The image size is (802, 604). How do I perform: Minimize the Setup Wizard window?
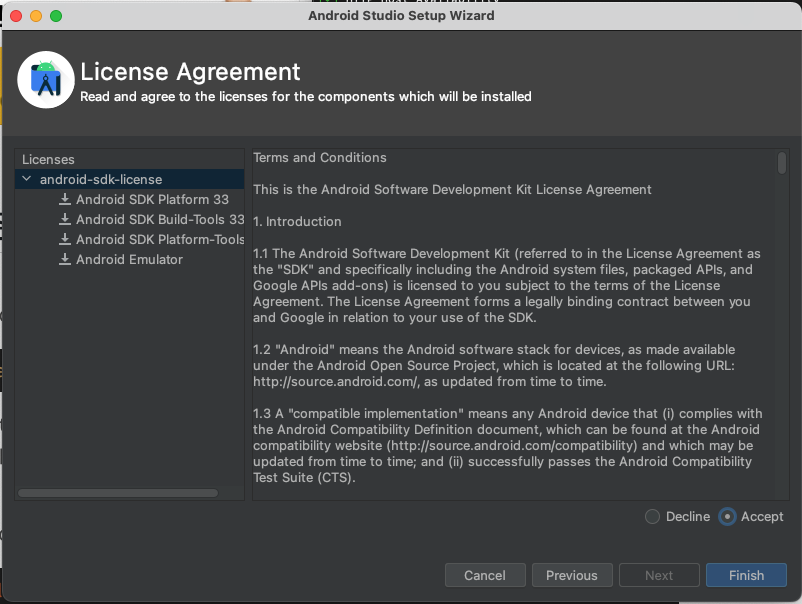coord(36,16)
